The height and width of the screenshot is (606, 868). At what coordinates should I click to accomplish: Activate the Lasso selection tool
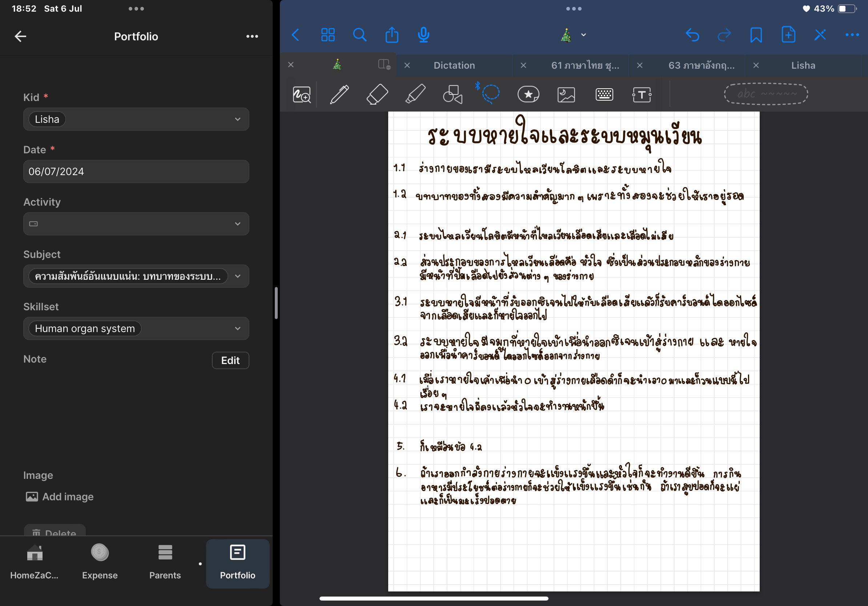490,94
